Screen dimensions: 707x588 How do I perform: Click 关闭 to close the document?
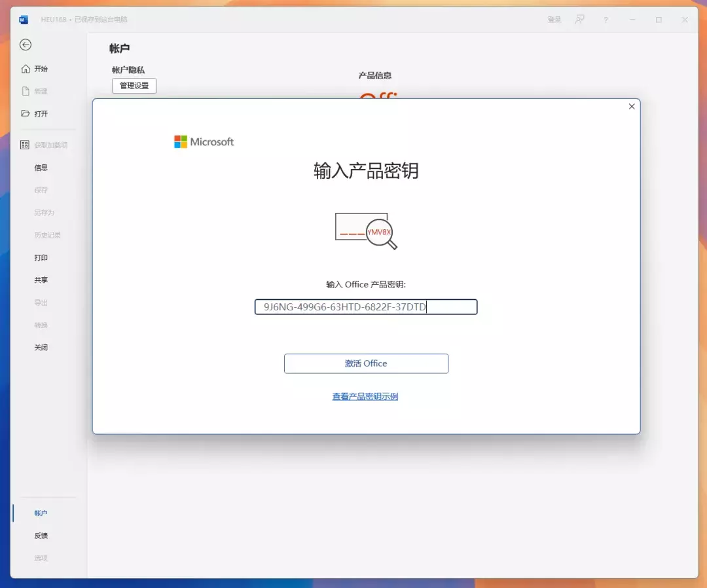coord(41,347)
